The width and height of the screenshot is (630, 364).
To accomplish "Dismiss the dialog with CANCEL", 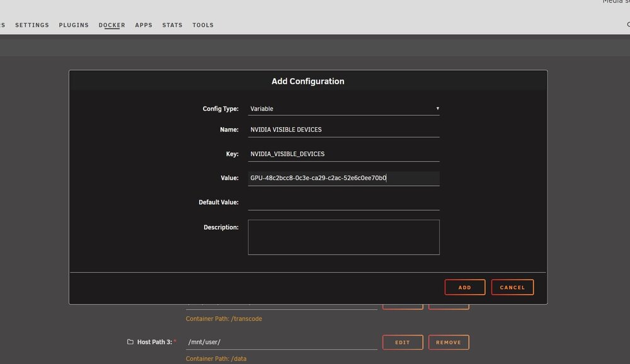I will [x=512, y=287].
